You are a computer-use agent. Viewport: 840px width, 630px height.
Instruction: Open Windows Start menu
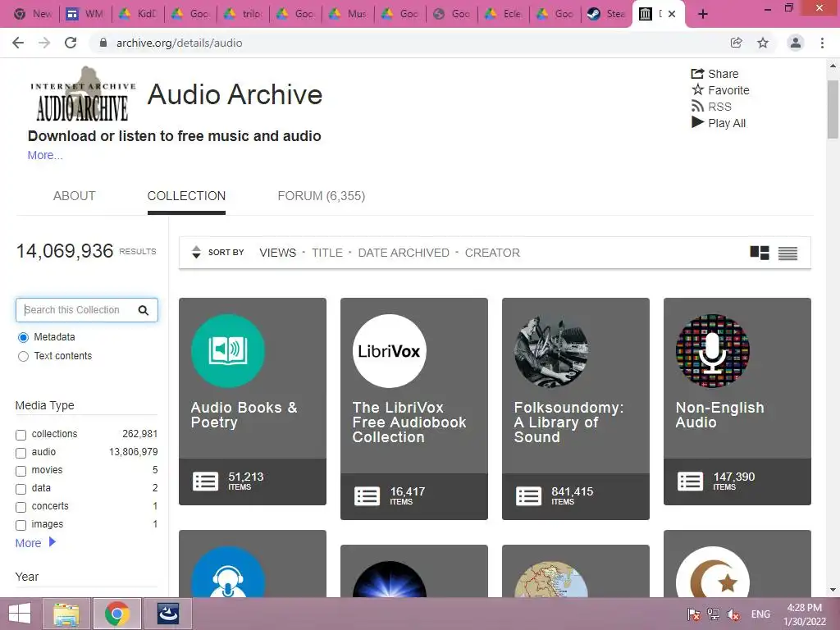pos(20,614)
